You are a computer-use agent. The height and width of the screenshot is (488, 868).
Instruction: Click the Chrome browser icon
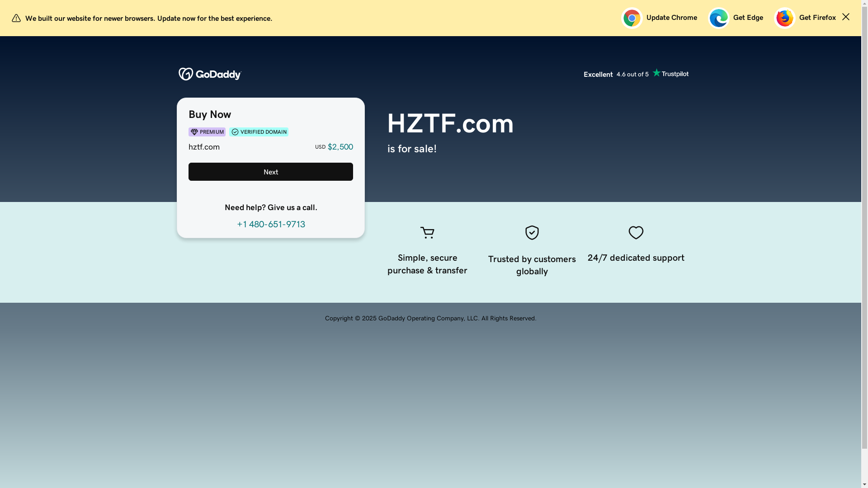click(x=632, y=18)
